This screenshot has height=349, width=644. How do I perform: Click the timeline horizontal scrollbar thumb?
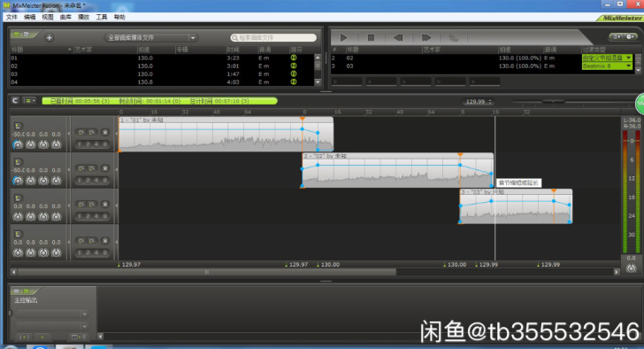[x=207, y=272]
